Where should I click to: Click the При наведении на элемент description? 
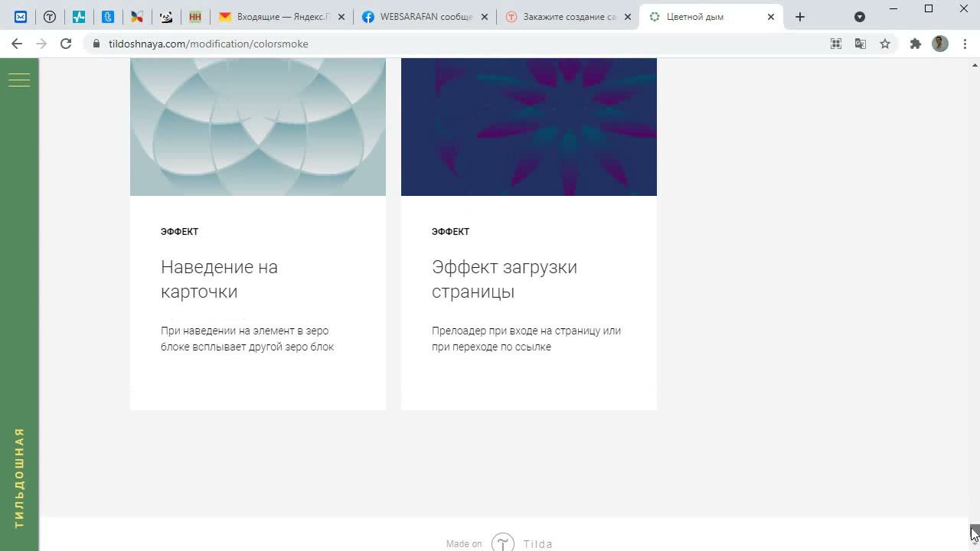[247, 339]
